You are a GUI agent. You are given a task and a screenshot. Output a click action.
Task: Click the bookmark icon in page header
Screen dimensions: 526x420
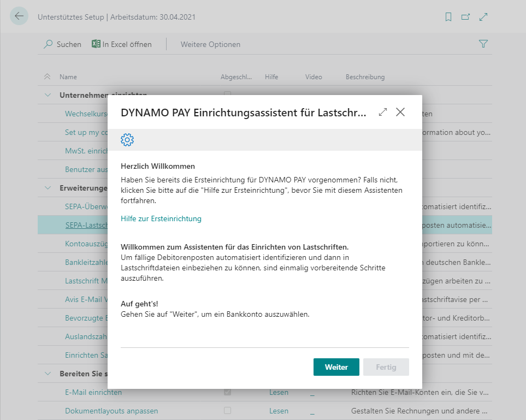pos(448,17)
